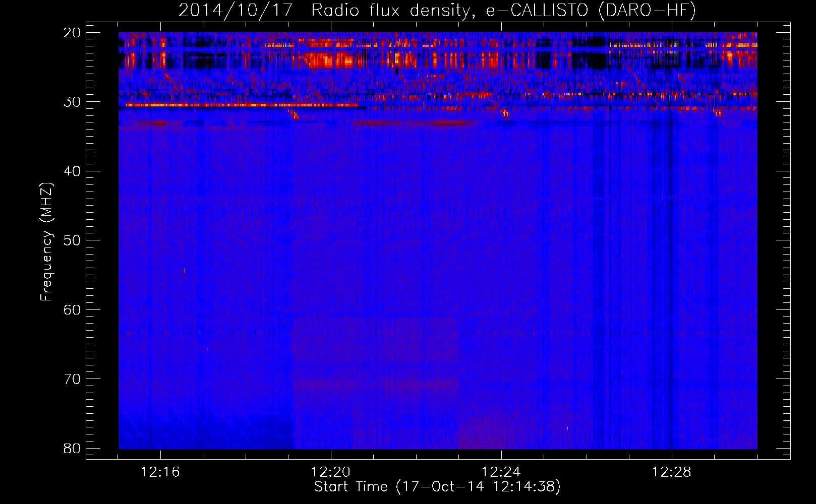816x504 pixels.
Task: Click the 70 frequency tick label
Action: [72, 379]
